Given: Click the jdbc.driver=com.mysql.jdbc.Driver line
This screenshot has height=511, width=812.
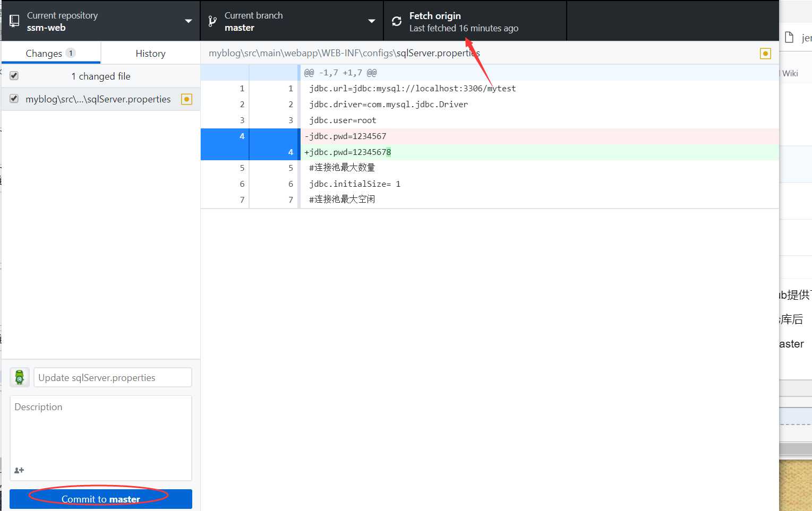Looking at the screenshot, I should [389, 105].
